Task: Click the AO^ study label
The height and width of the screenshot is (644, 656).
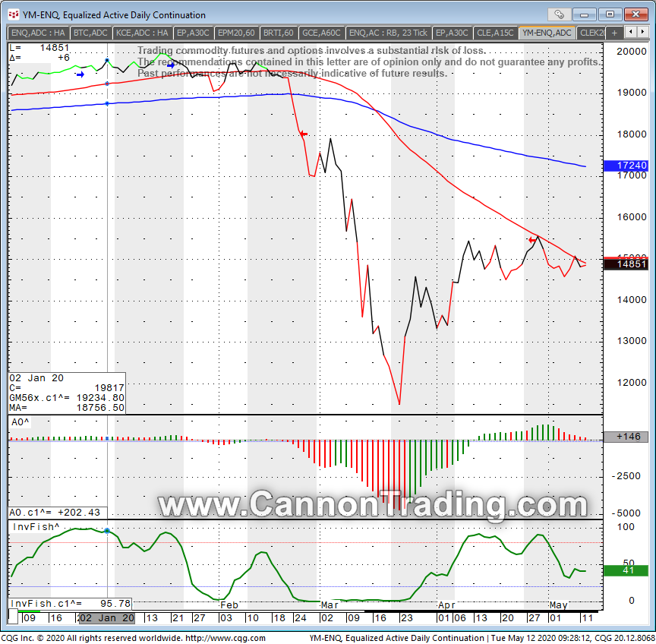Action: tap(20, 422)
